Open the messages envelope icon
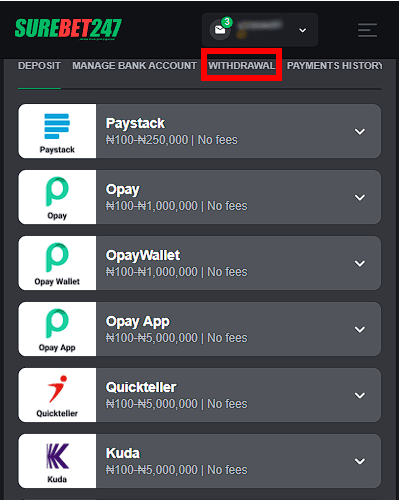Viewport: 399px width, 500px height. [x=220, y=30]
